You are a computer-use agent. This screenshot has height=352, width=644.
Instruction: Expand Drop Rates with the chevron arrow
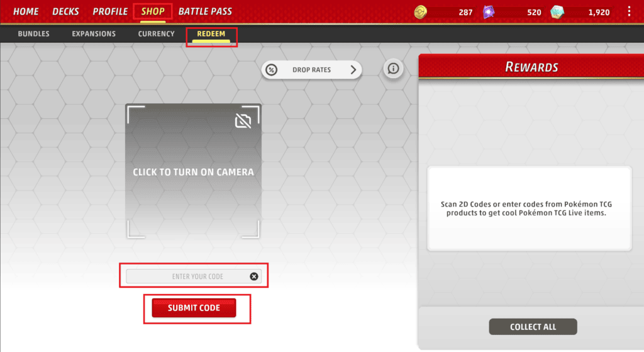click(x=353, y=70)
